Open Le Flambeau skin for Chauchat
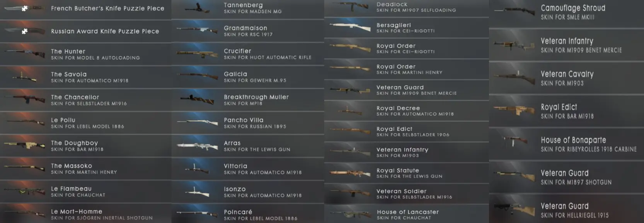The height and width of the screenshot is (223, 644). pyautogui.click(x=85, y=192)
